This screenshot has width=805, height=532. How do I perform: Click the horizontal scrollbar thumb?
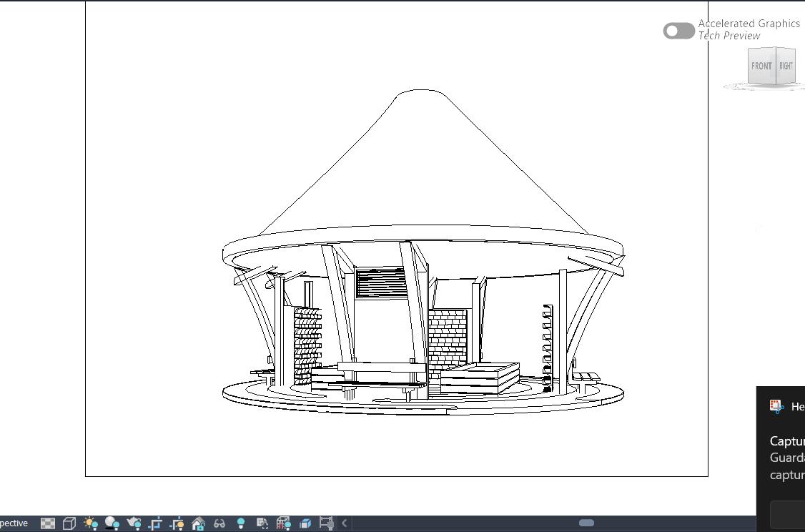tap(586, 523)
